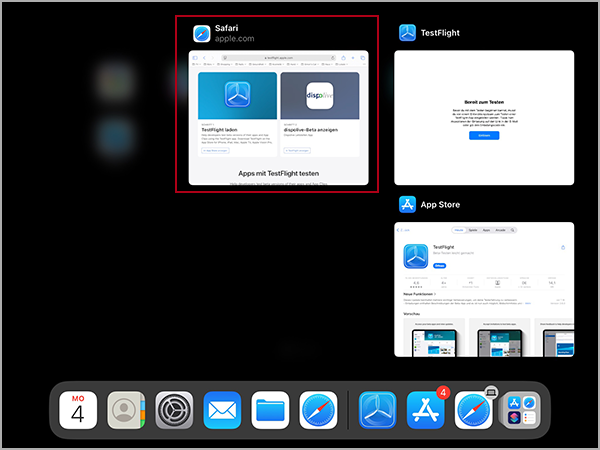600x450 pixels.
Task: Switch to the App Store window thumbnail
Action: (x=484, y=289)
